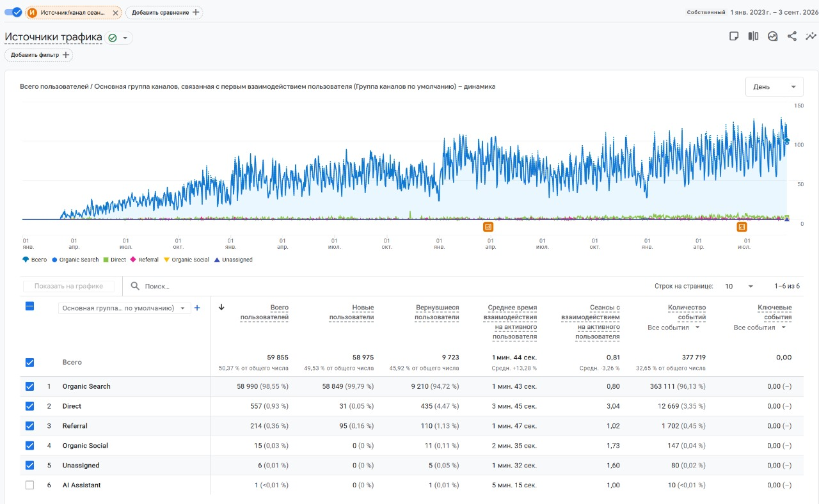
Task: Check the AI Assistant row checkbox
Action: tap(29, 485)
